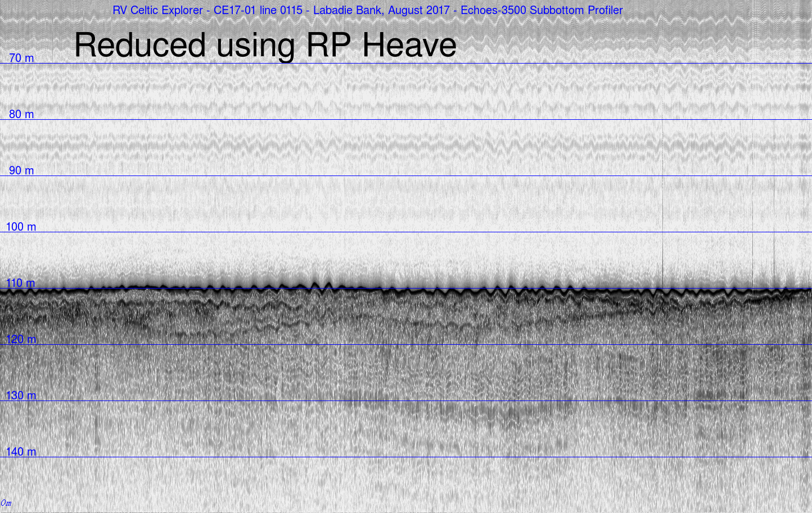Select the 140 m depth label

click(21, 452)
